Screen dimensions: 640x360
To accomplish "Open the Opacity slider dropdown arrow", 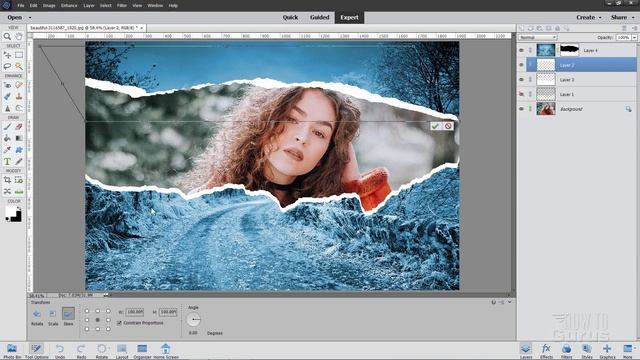I will coord(635,38).
